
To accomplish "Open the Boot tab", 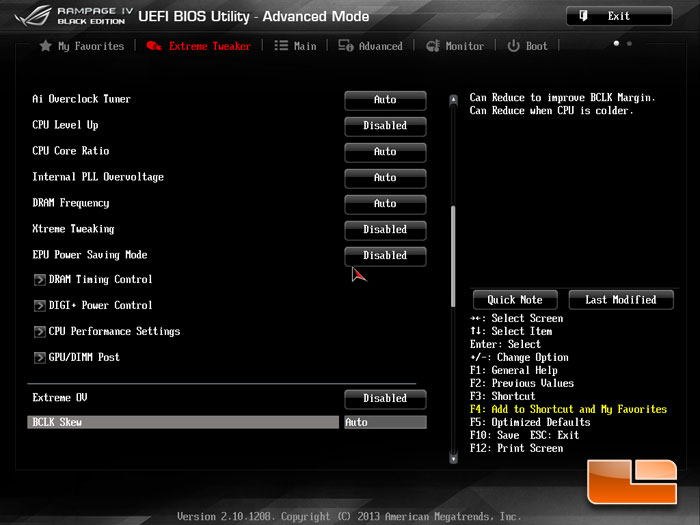I will 527,46.
